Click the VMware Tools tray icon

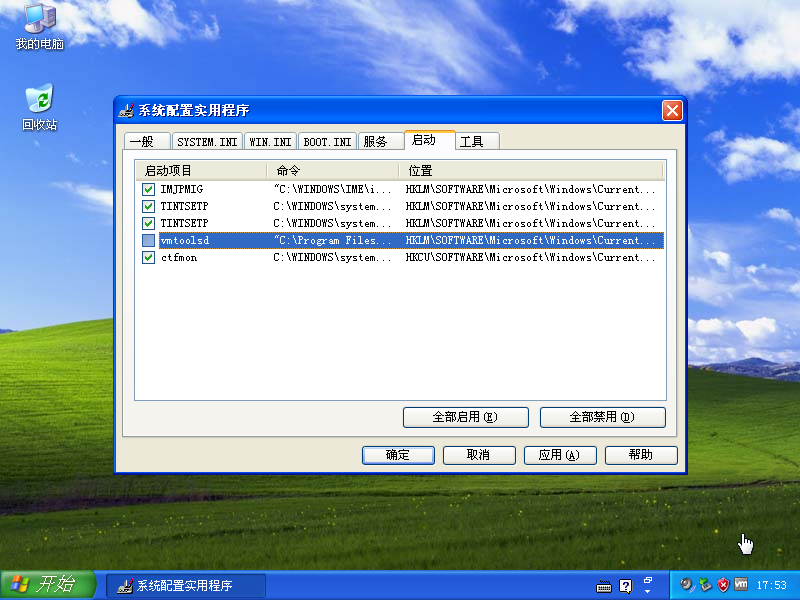[740, 585]
